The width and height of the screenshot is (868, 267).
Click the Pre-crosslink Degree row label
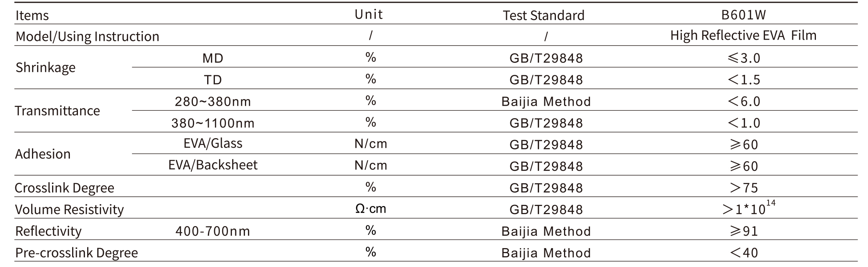[76, 253]
